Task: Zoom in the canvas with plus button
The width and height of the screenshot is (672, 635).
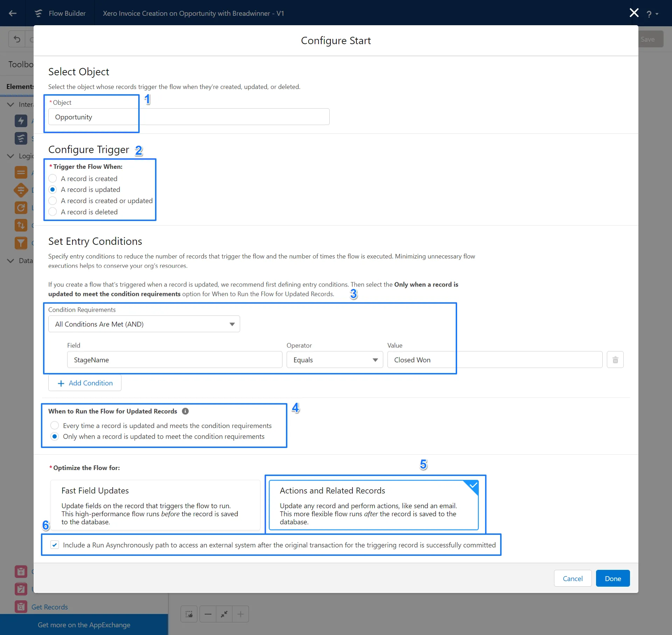Action: pos(240,614)
